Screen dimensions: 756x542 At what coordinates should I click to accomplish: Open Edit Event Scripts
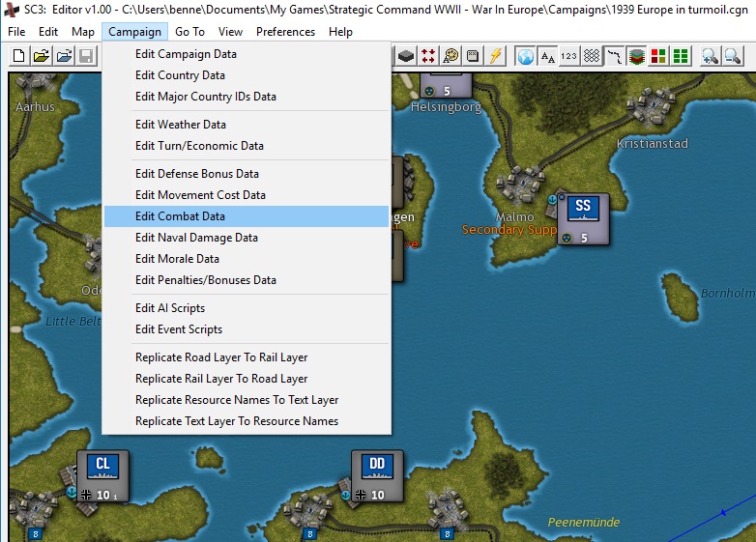coord(247,329)
